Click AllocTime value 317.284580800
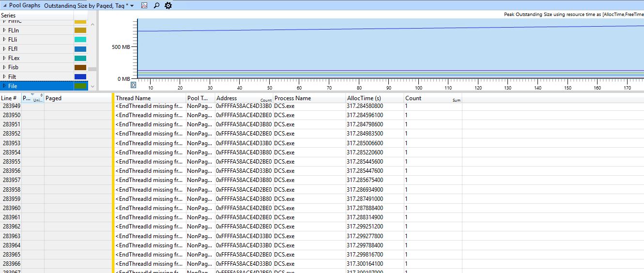The width and height of the screenshot is (644, 273). [365, 106]
